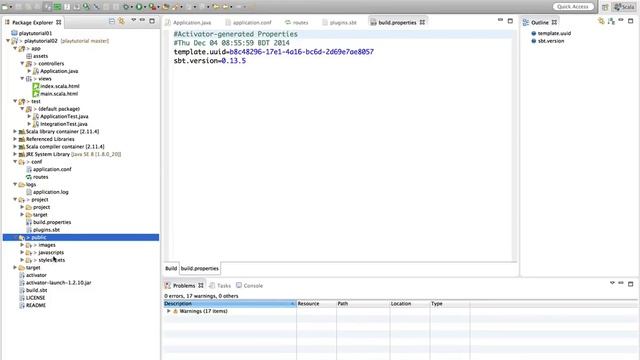The width and height of the screenshot is (640, 360).
Task: Switch to the Build bottom editor tab
Action: (x=171, y=269)
